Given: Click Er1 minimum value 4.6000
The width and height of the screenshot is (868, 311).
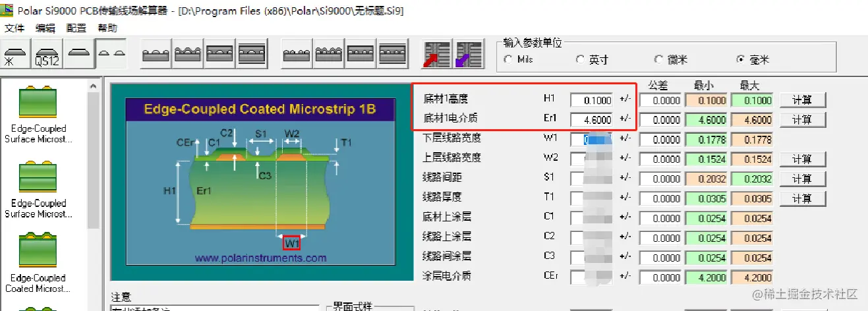Looking at the screenshot, I should coord(707,120).
